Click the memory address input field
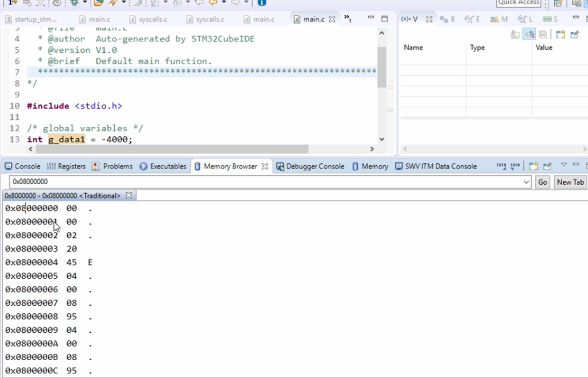 pos(265,182)
